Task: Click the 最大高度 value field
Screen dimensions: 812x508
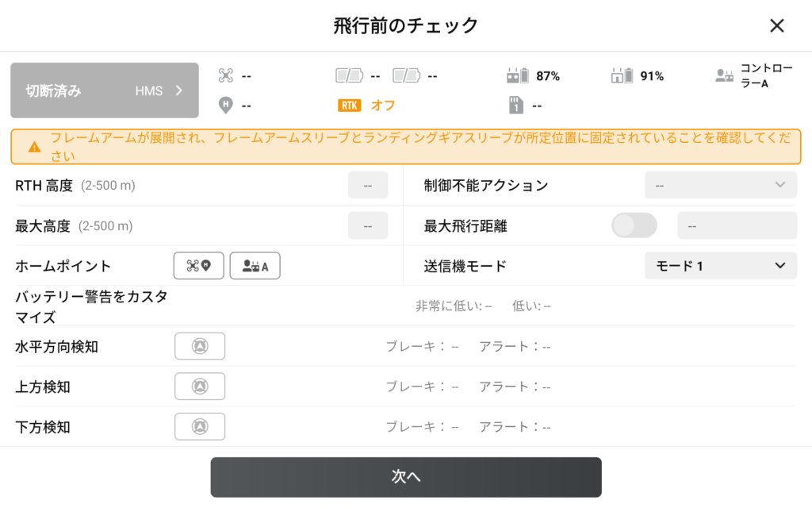Action: [x=368, y=225]
